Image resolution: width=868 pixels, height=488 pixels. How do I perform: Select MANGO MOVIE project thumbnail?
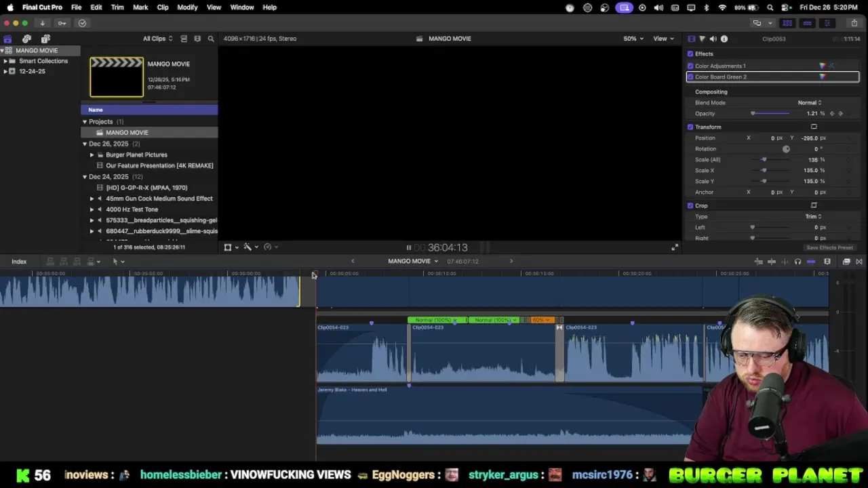click(117, 77)
